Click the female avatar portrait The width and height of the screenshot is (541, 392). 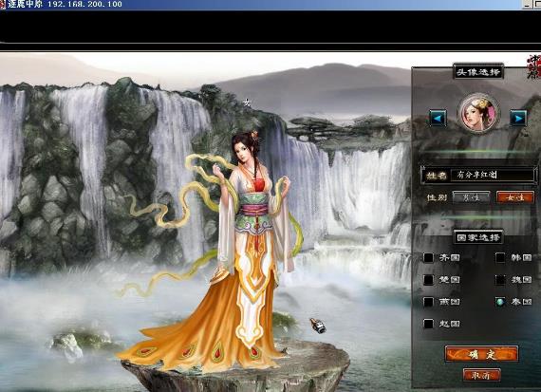coord(478,113)
